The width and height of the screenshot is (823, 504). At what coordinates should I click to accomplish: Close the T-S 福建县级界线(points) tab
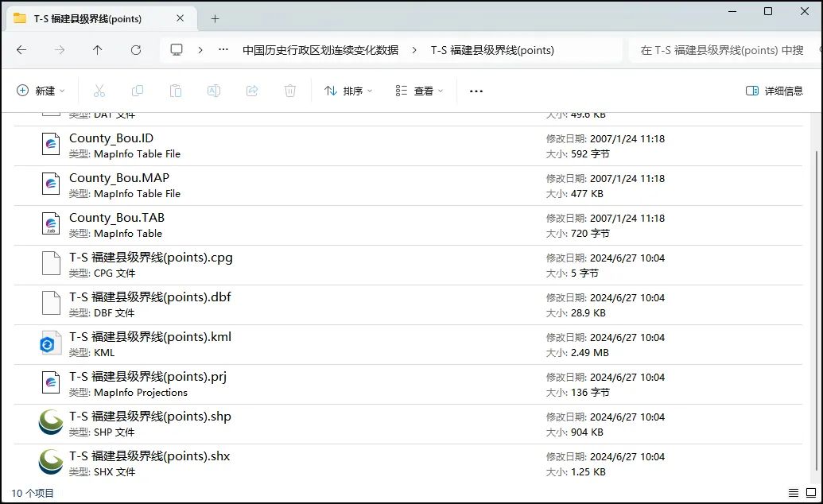[180, 18]
